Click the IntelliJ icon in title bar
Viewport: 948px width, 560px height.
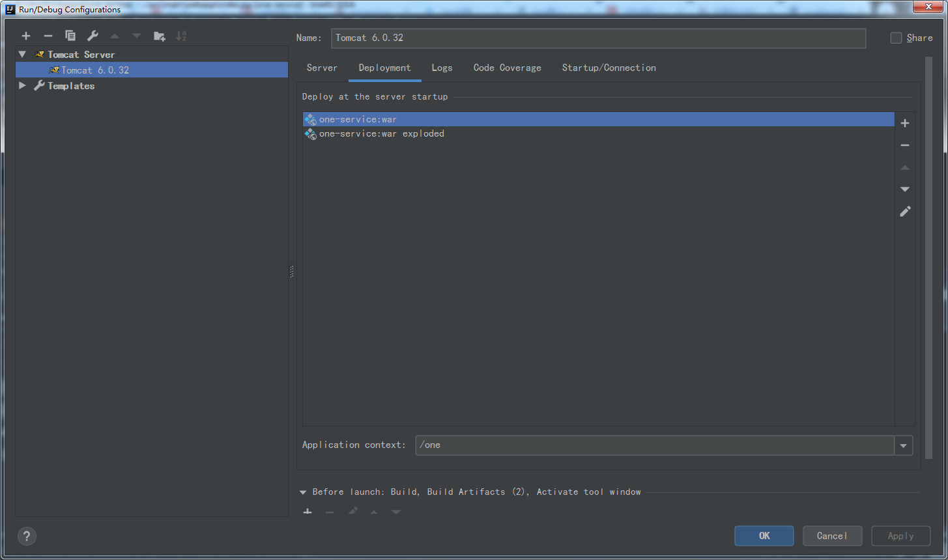[10, 9]
